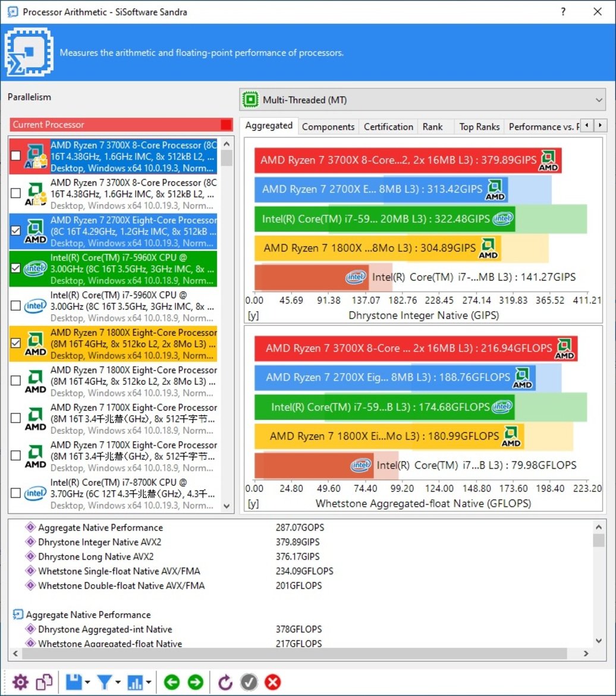
Task: Tick the checkbox on the red-highlighted Ryzen 3700X row
Action: tap(15, 156)
